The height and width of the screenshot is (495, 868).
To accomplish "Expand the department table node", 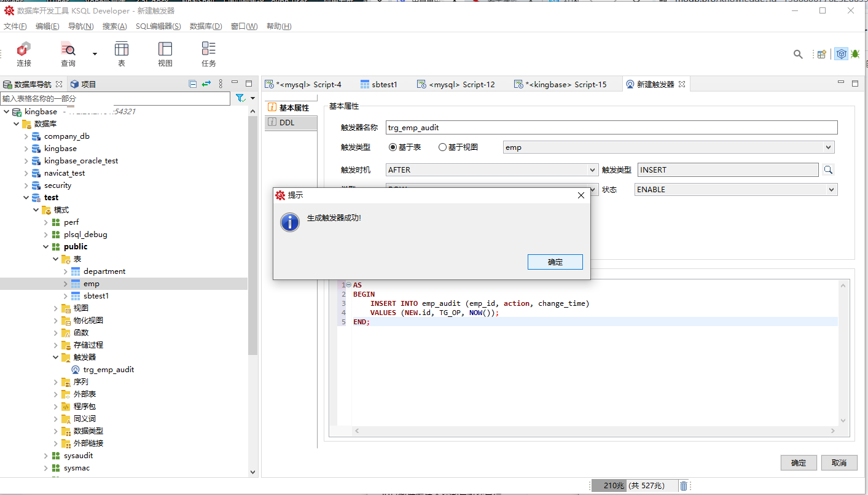I will 66,271.
